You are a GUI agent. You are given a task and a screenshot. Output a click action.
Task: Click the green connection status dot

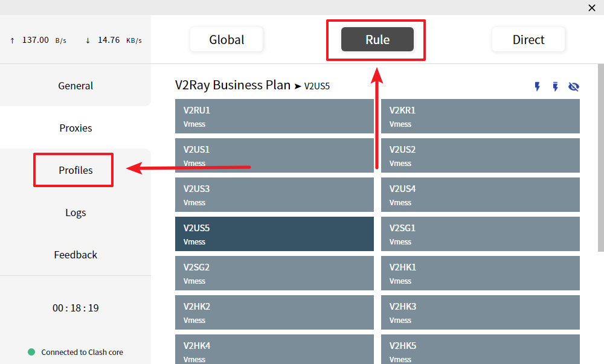click(x=31, y=352)
